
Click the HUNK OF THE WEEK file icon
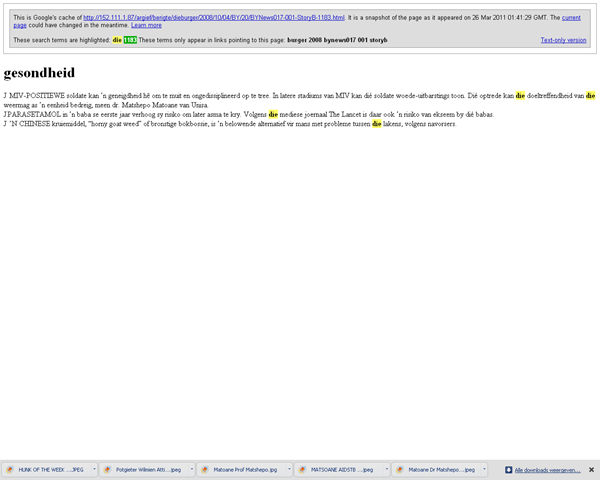coord(10,470)
